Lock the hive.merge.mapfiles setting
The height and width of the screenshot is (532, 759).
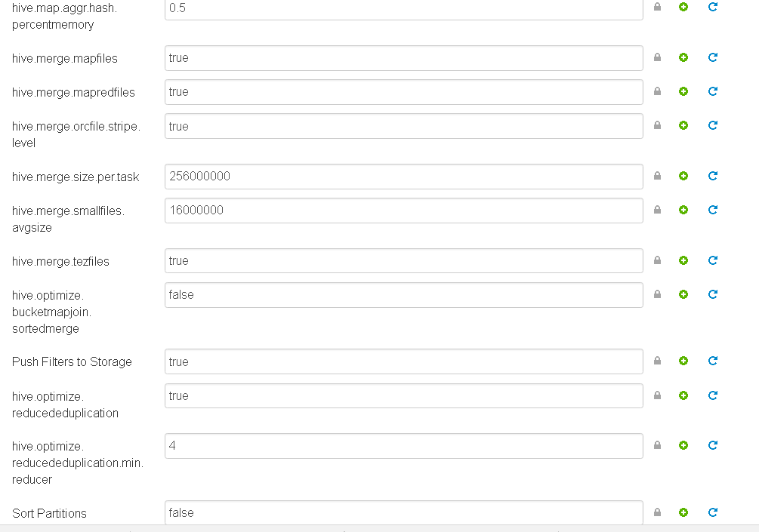pyautogui.click(x=656, y=57)
